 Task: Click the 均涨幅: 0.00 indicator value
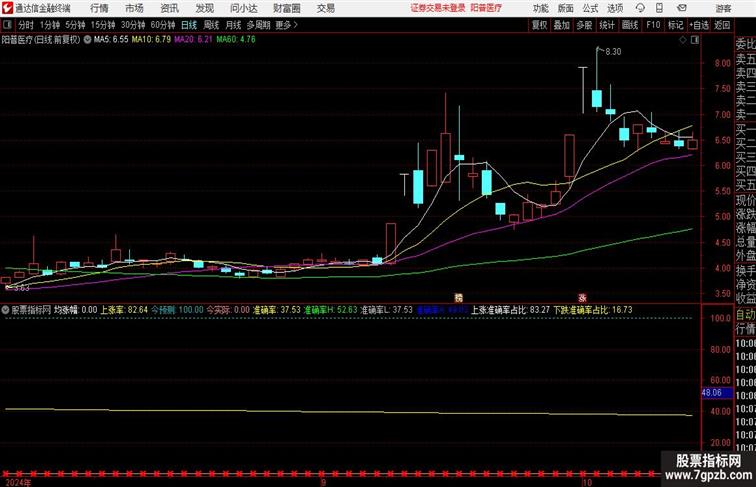pos(75,310)
